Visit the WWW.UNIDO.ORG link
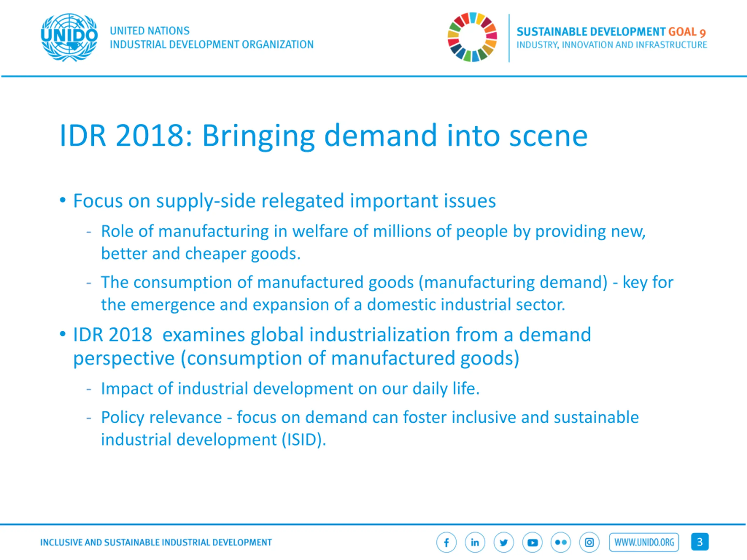 coord(644,542)
